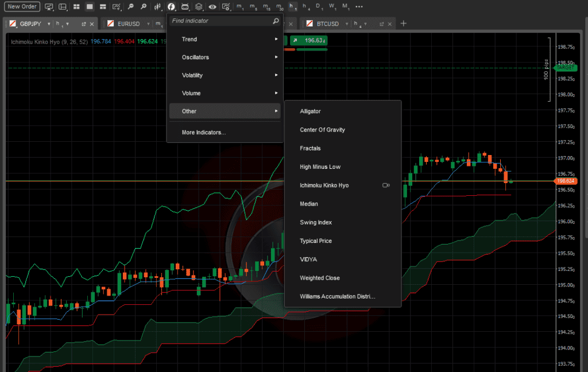Open the EURUSD symbol dropdown arrow
Image resolution: width=588 pixels, height=372 pixels.
148,24
